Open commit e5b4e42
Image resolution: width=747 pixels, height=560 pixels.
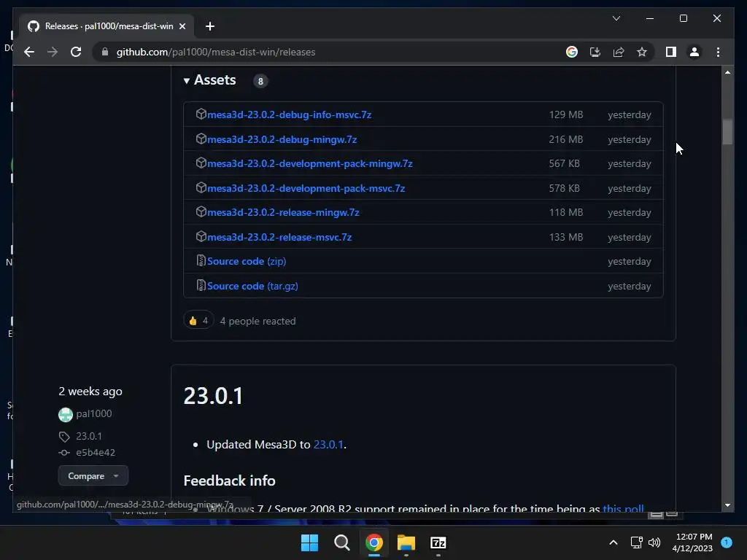96,452
